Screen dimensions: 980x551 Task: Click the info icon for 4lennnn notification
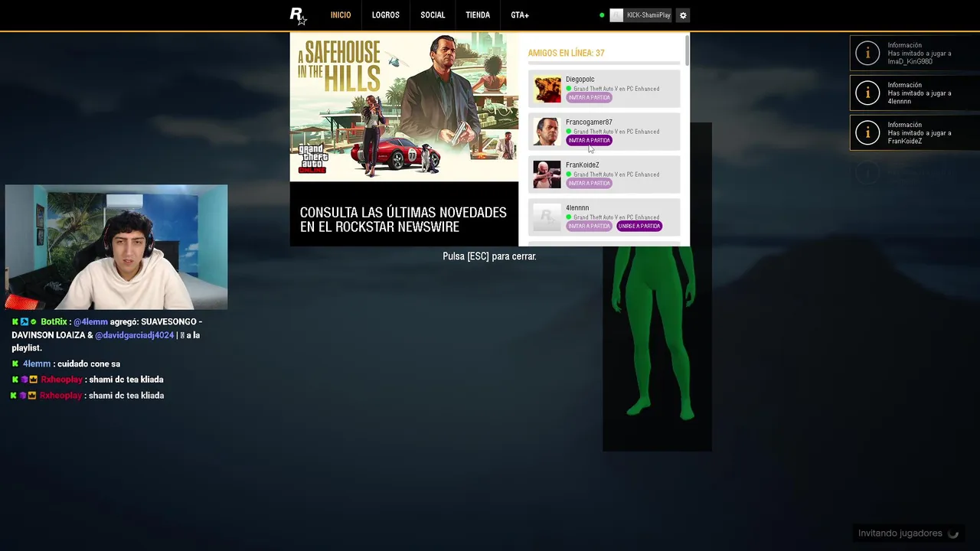click(867, 93)
